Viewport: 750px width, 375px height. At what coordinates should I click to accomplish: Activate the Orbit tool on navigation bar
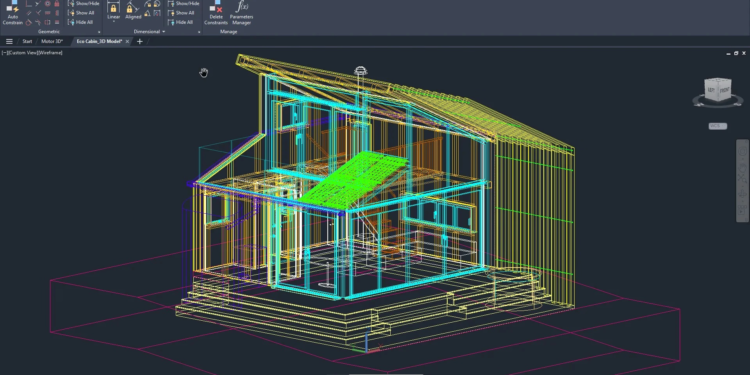coord(743,193)
